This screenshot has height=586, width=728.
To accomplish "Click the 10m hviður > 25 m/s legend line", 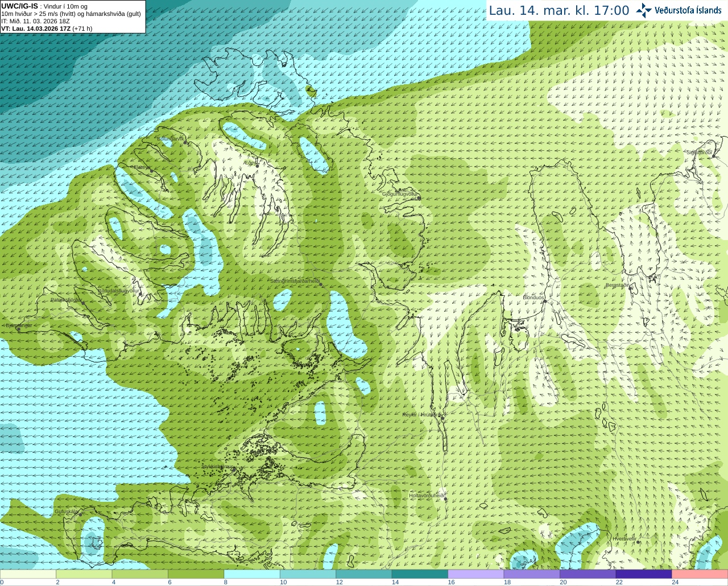I will (x=71, y=14).
